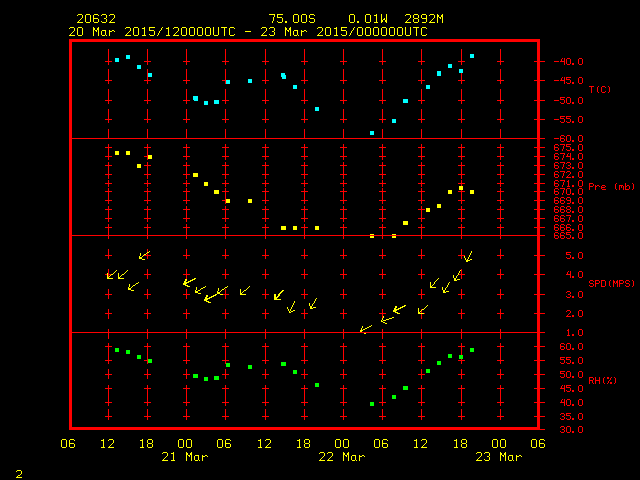Select the RH(%) humidity axis label
Screen dimensions: 640x480
click(601, 380)
